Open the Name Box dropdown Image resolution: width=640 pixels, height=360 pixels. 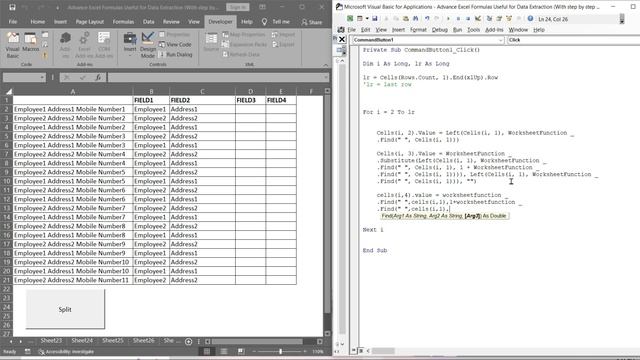tap(42, 77)
